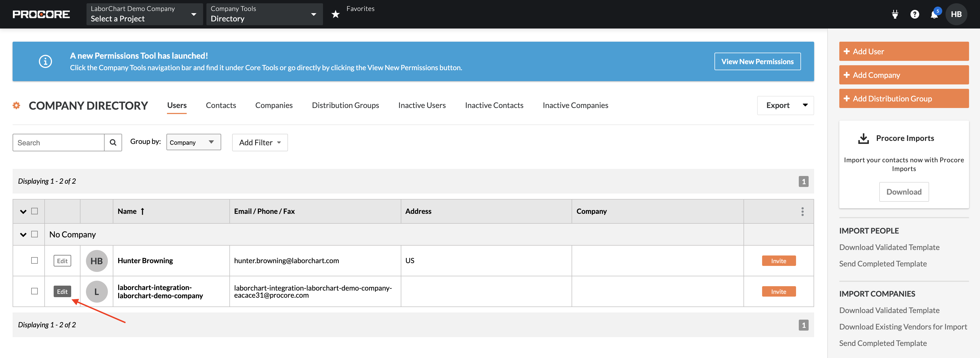Click the Add User button
The image size is (980, 358).
coord(904,52)
